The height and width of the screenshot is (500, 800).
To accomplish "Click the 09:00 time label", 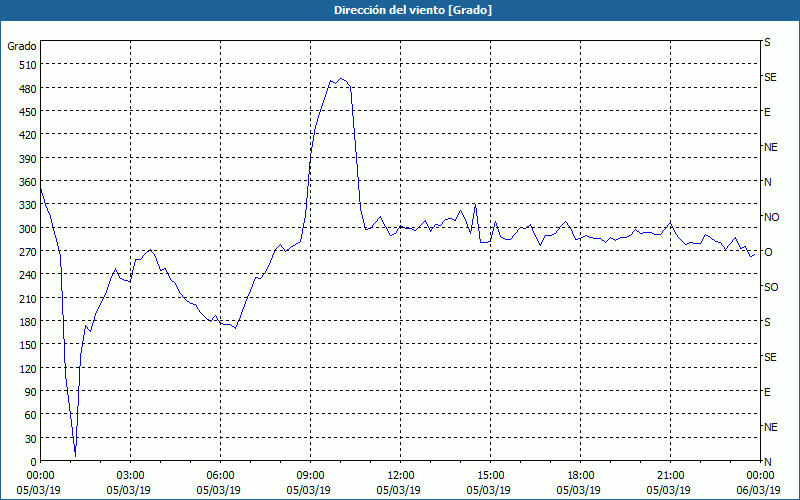I will click(x=310, y=476).
